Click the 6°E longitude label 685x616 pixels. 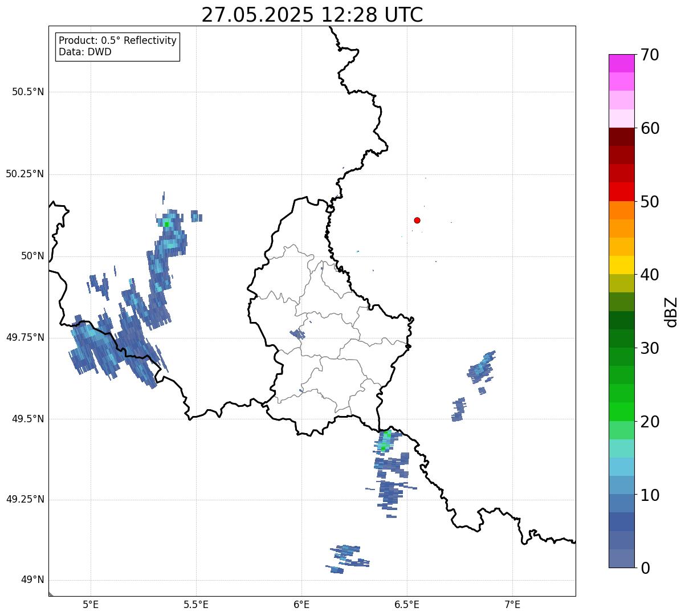tap(301, 604)
